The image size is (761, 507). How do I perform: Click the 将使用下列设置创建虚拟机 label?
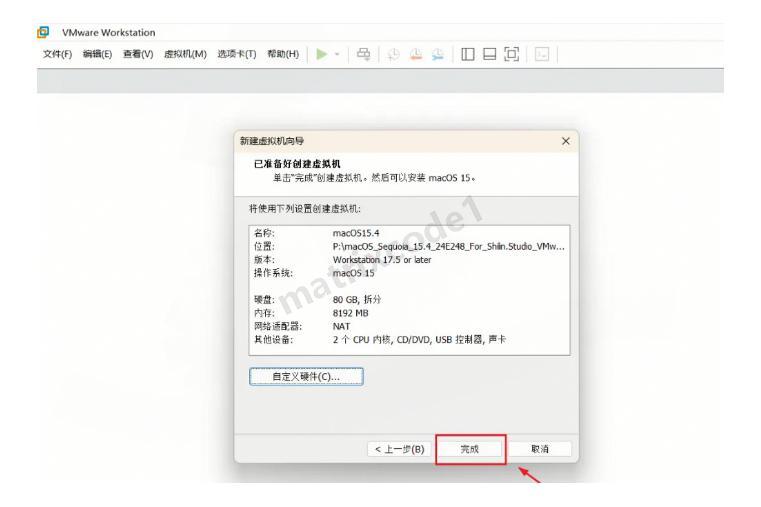305,209
